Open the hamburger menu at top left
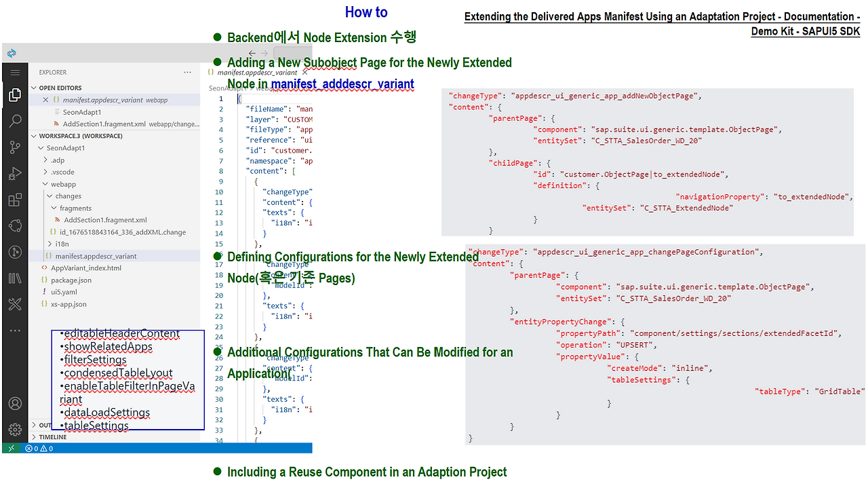The width and height of the screenshot is (868, 484). point(15,73)
